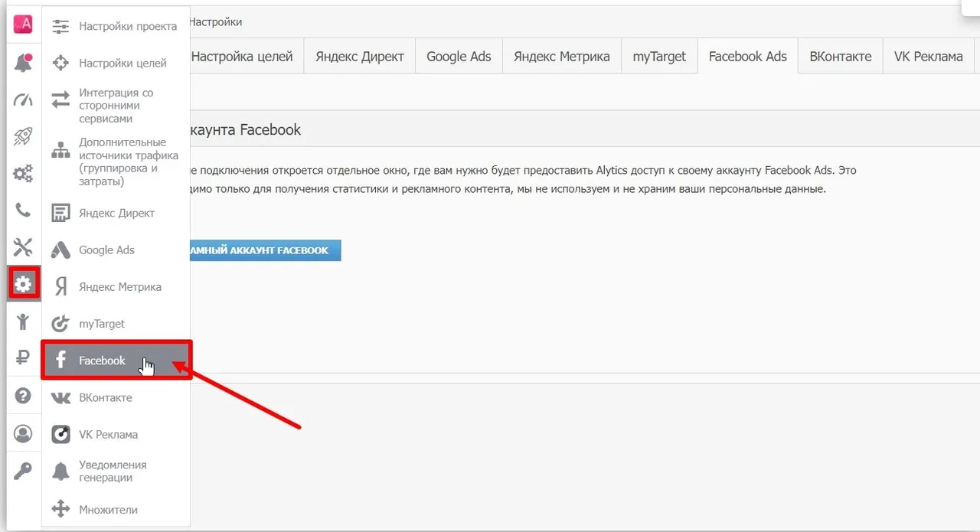Click the blue Facebook ad account connect button

tap(265, 250)
